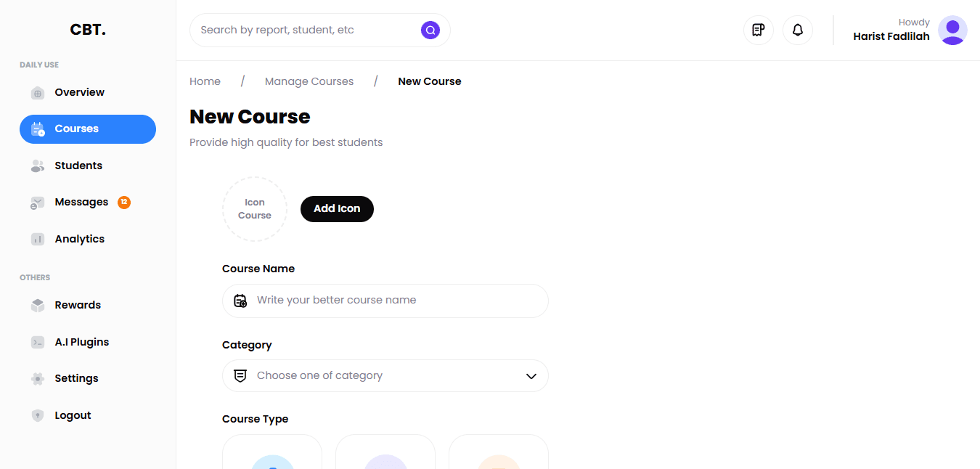980x469 pixels.
Task: Click the Icon Course placeholder circle
Action: click(255, 209)
